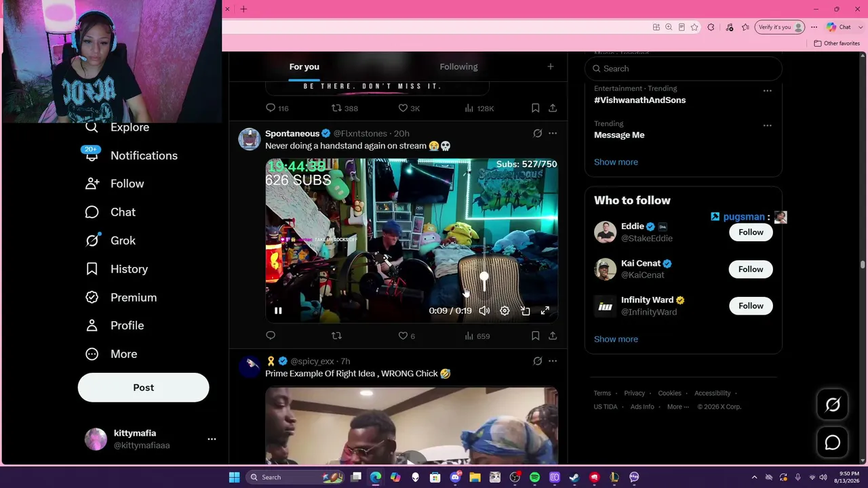Open the Other favorites folder
868x488 pixels.
tap(837, 43)
